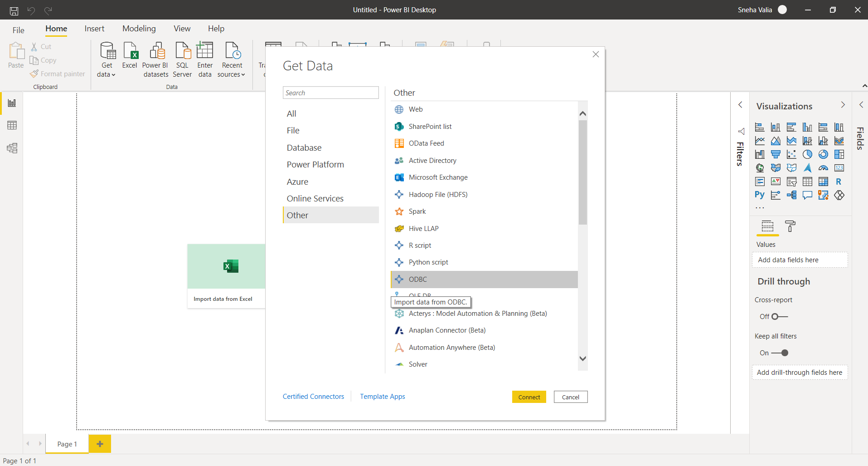868x466 pixels.
Task: Select the SharePoint list connector
Action: (x=484, y=127)
